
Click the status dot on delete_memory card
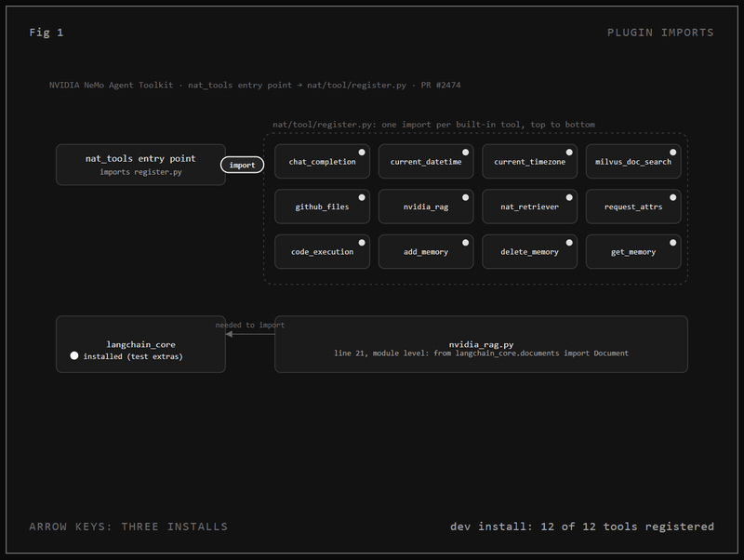tap(569, 243)
